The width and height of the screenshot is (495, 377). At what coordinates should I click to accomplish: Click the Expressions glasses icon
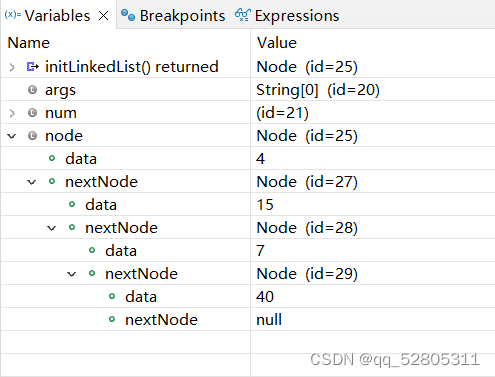(243, 15)
